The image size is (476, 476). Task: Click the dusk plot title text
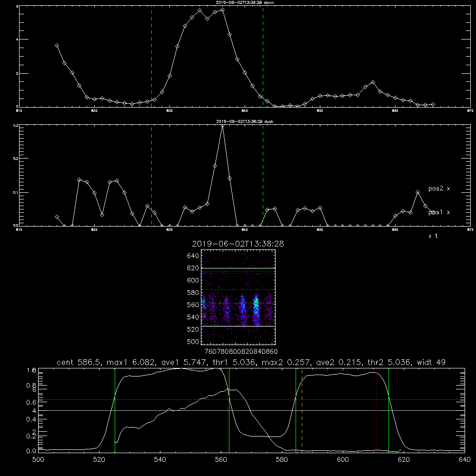click(245, 121)
